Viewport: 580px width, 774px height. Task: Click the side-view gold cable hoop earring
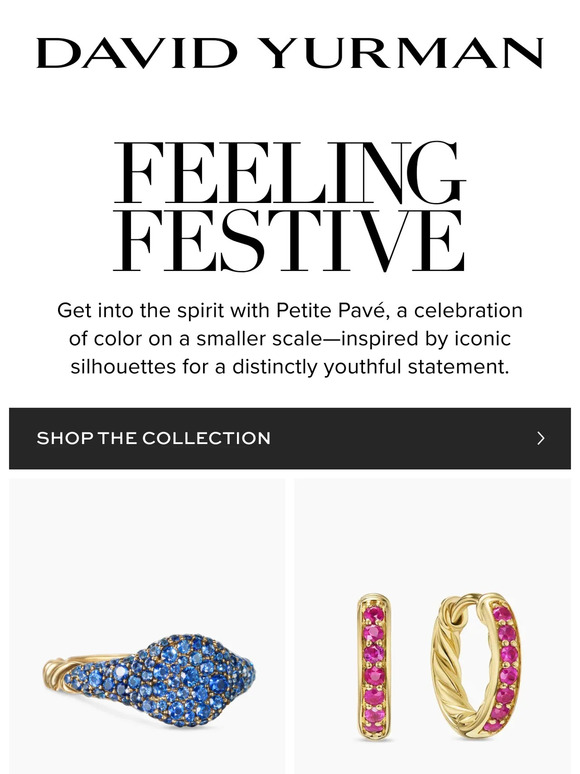tap(476, 667)
